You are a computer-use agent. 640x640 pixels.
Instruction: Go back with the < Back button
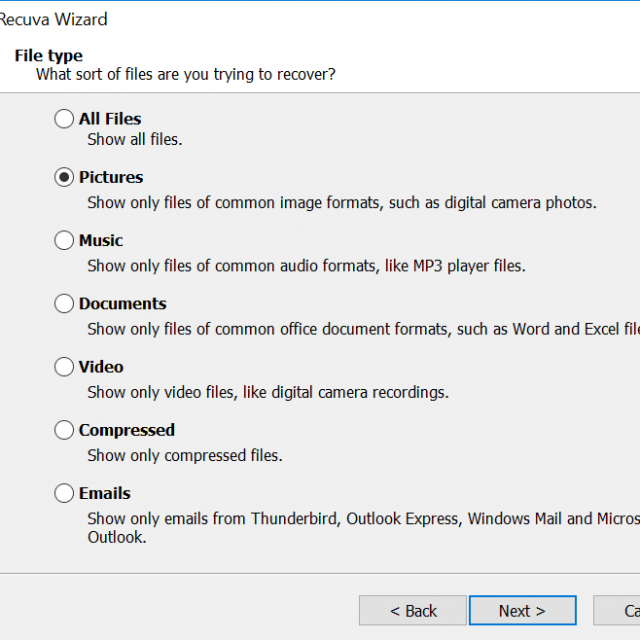(413, 611)
